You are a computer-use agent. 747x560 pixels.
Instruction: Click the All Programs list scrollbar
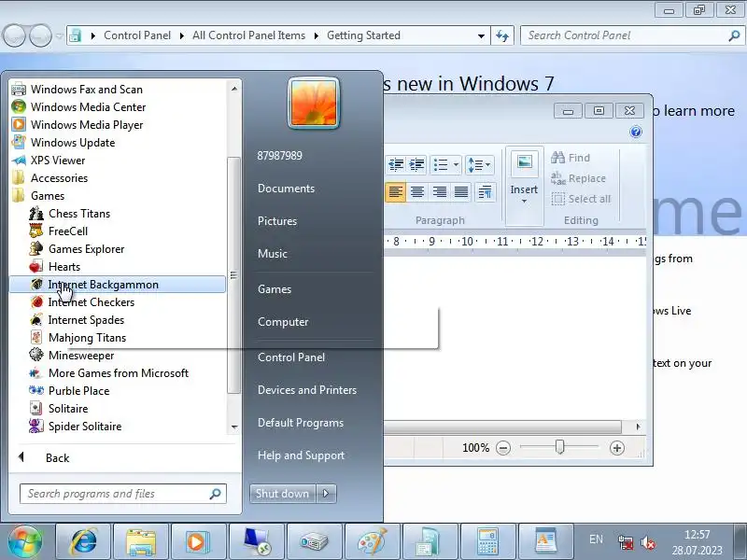233,275
